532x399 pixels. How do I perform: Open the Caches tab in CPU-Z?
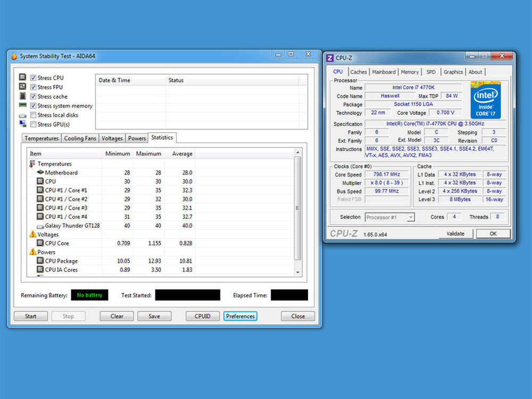(x=358, y=72)
